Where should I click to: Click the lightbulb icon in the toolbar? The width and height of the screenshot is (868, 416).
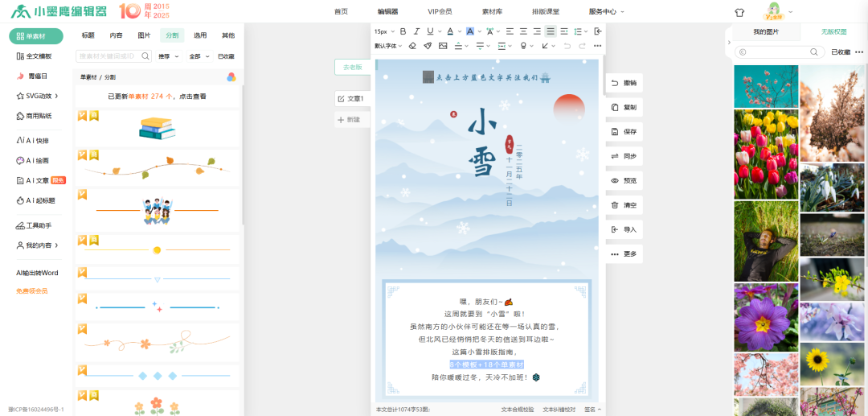click(x=524, y=46)
